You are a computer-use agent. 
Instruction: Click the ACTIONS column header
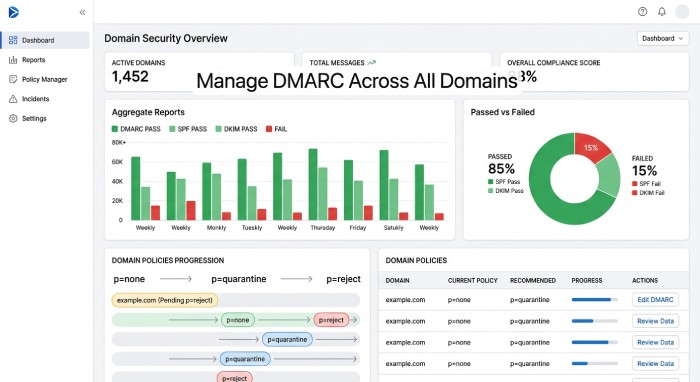pyautogui.click(x=645, y=281)
